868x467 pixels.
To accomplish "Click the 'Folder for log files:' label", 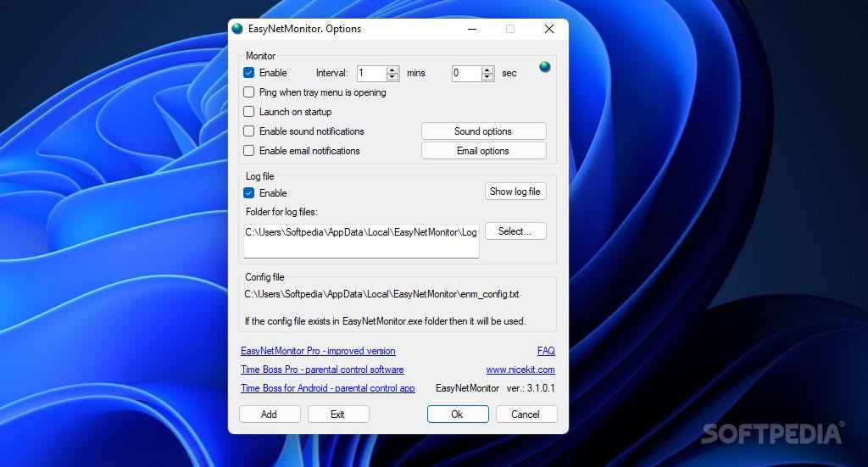I will 281,212.
